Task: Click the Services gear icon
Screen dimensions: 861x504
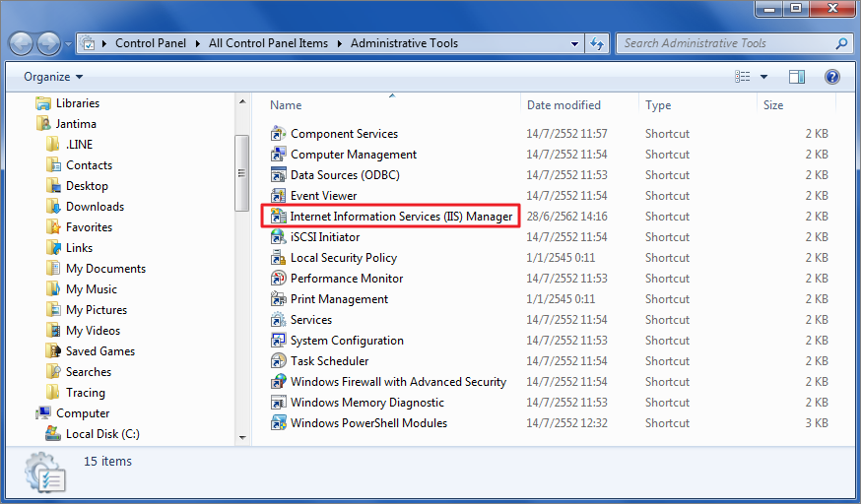Action: pos(279,320)
